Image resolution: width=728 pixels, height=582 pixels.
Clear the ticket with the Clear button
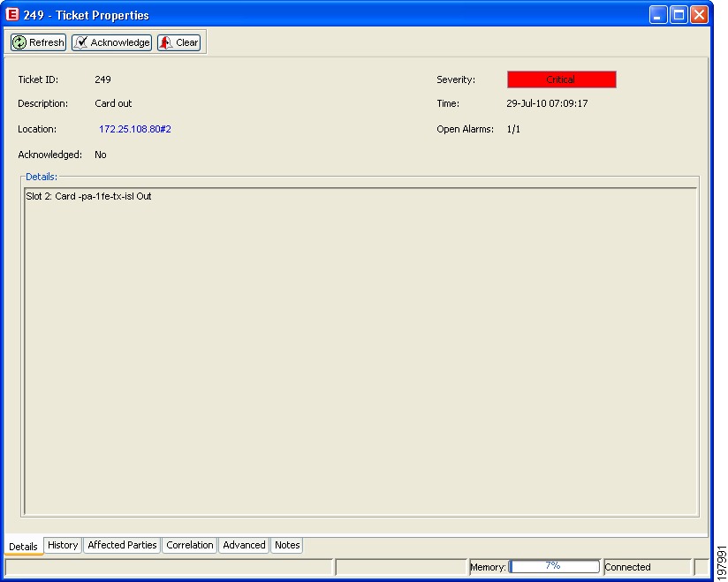pos(178,42)
